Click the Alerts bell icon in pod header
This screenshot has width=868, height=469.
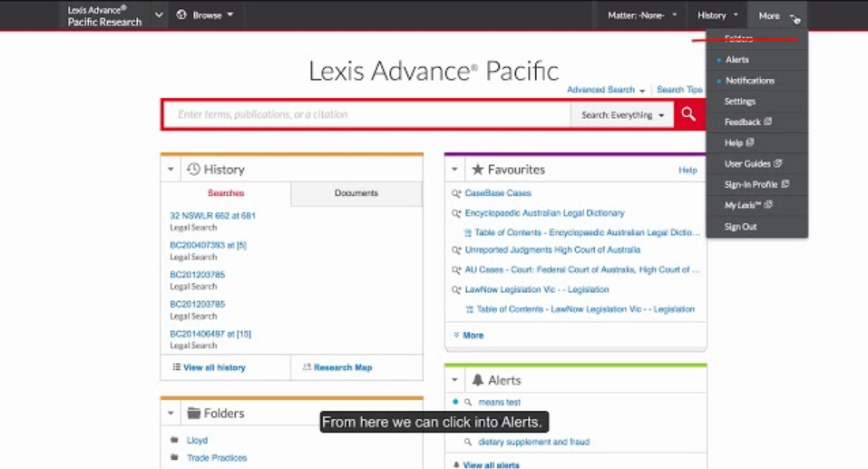point(478,380)
